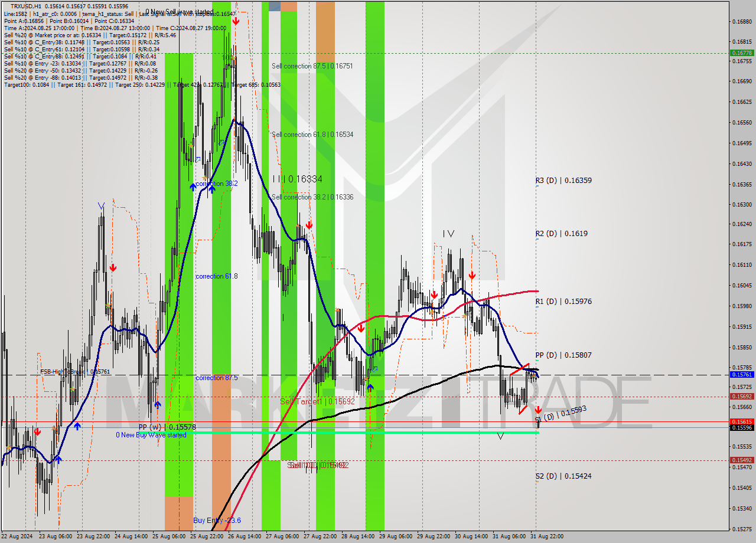Click the red 0.15615 price tag
The image size is (756, 543).
[x=742, y=422]
